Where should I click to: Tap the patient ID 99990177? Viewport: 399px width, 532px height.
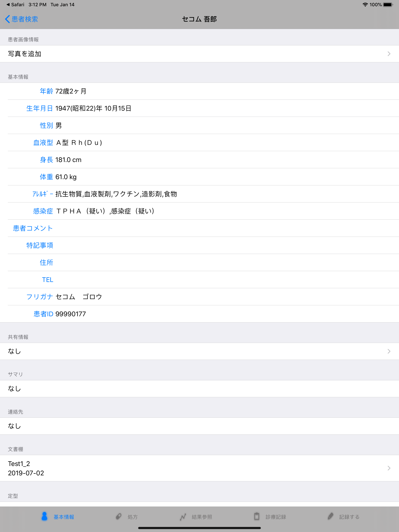click(x=71, y=314)
